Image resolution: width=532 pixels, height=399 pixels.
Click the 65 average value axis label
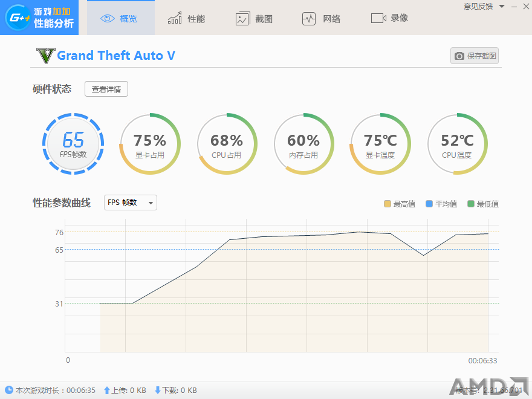tap(59, 250)
